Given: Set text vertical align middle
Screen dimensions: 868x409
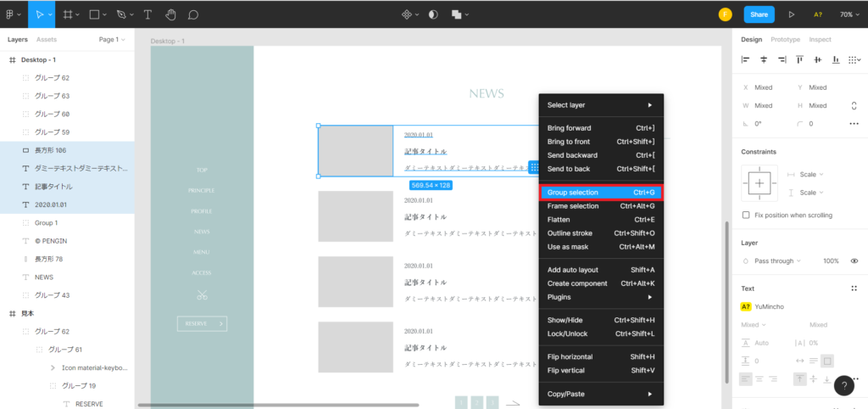Looking at the screenshot, I should [x=814, y=379].
